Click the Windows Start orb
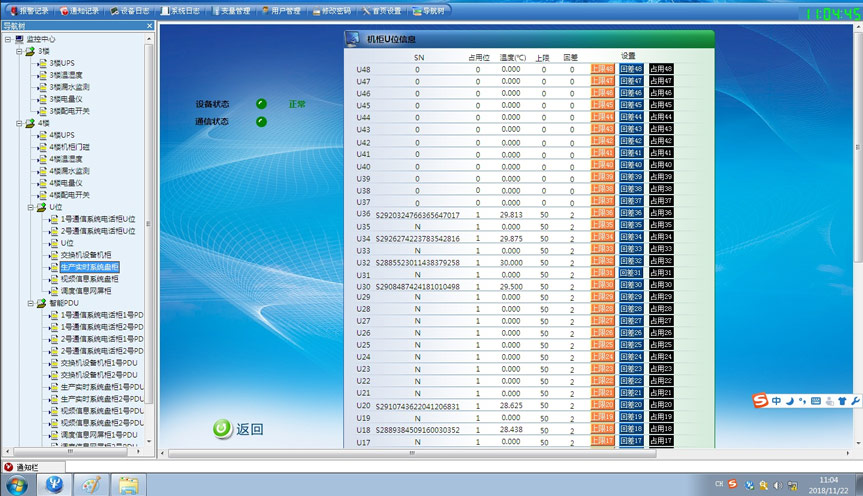863x496 pixels. tap(18, 484)
